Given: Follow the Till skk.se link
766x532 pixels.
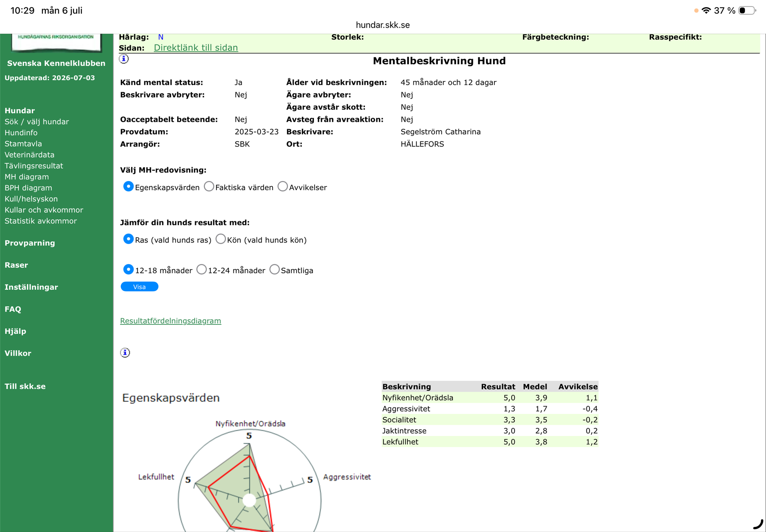Looking at the screenshot, I should 25,387.
